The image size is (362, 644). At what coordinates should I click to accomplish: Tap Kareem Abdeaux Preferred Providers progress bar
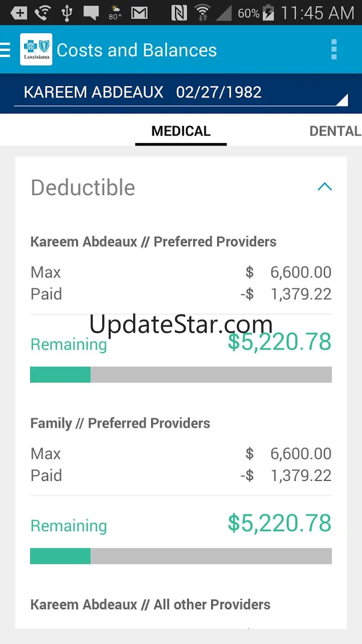click(x=181, y=375)
